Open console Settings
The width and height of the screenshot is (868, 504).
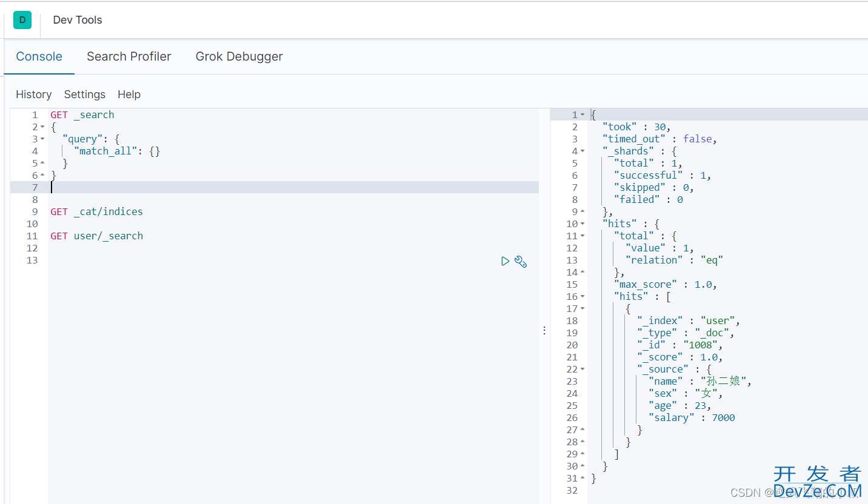point(85,94)
